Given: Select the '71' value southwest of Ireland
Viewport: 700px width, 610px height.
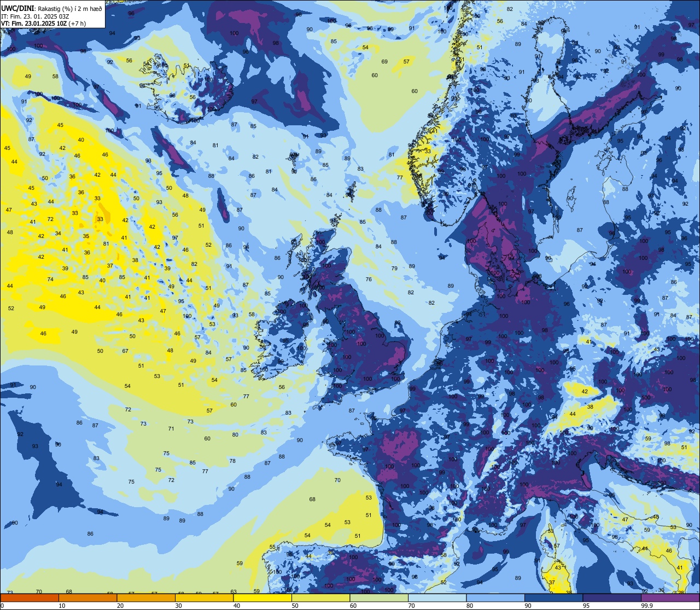Looking at the screenshot, I should pos(171,429).
